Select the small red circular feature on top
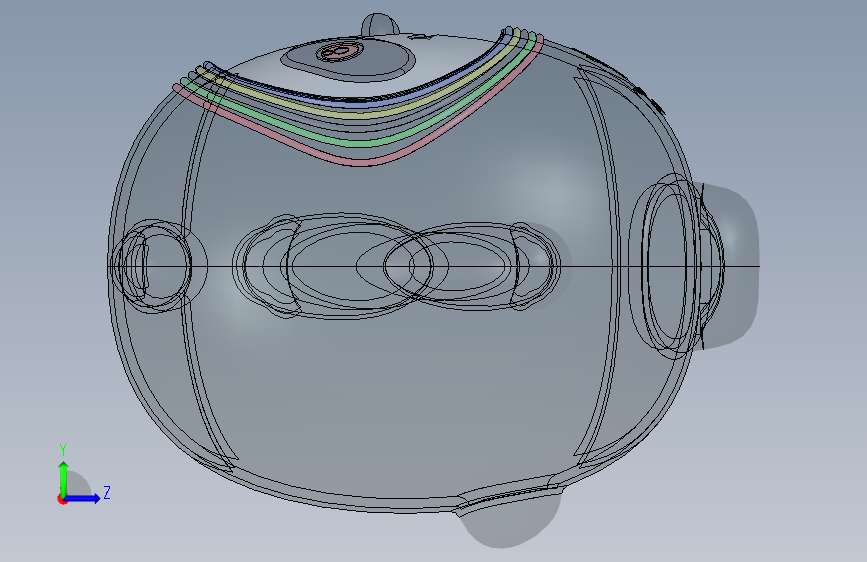Viewport: 867px width, 562px height. [x=340, y=52]
